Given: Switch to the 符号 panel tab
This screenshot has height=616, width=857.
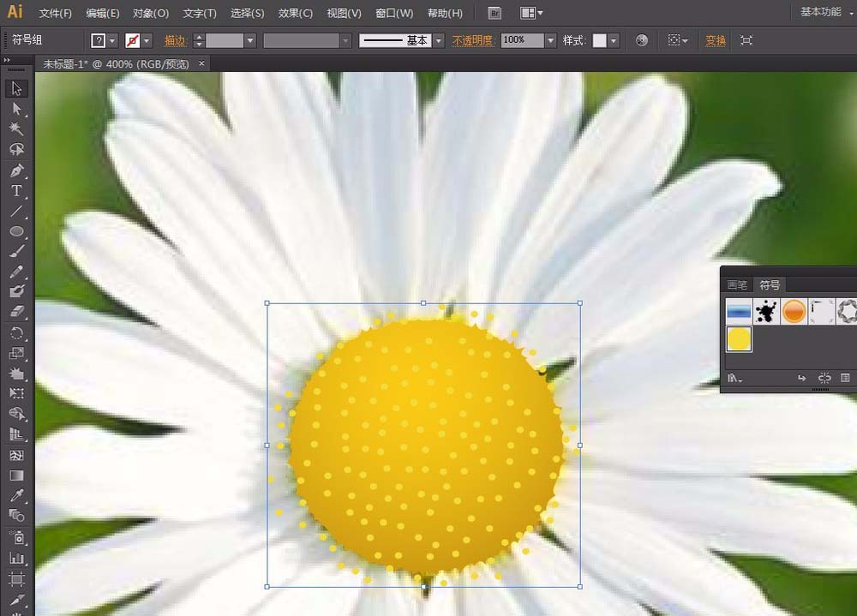Looking at the screenshot, I should pos(770,284).
